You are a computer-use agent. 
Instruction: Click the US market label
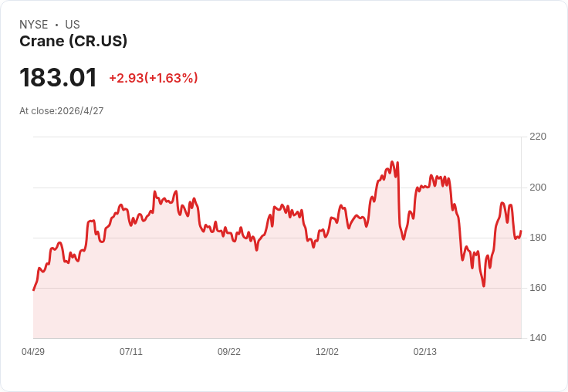pos(73,25)
